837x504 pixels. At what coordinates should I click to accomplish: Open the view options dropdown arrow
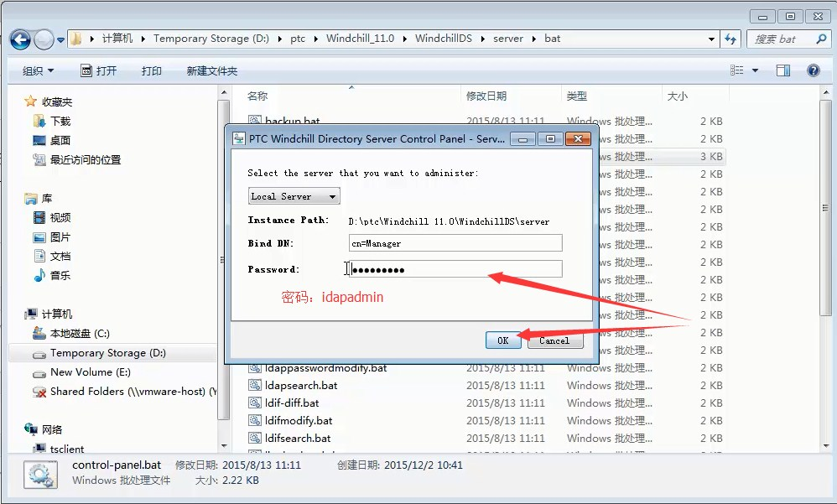coord(755,70)
